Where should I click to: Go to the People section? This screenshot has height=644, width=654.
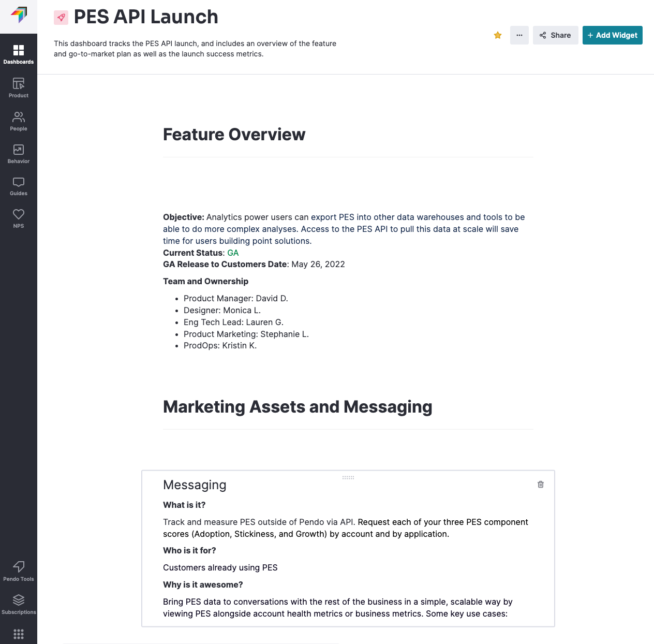tap(19, 121)
